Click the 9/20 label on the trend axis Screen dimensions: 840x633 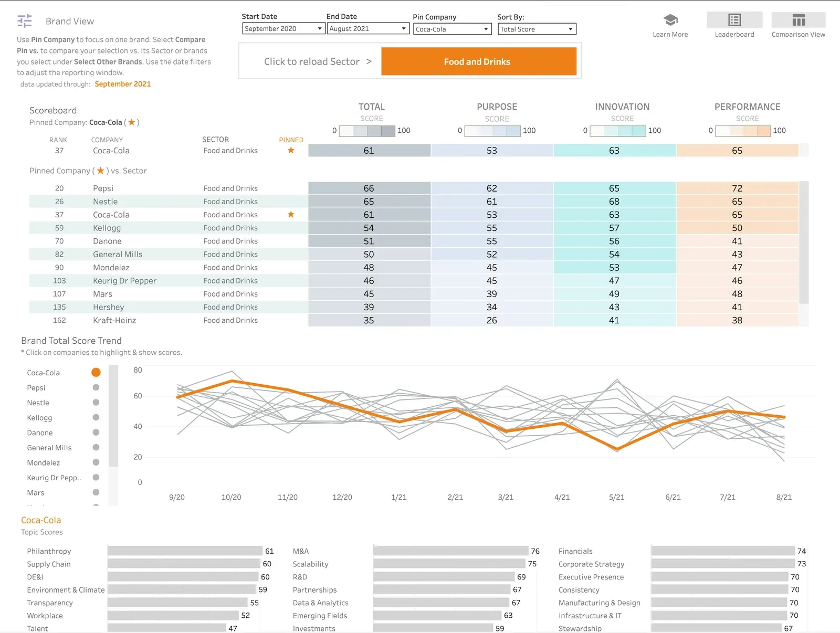click(177, 497)
